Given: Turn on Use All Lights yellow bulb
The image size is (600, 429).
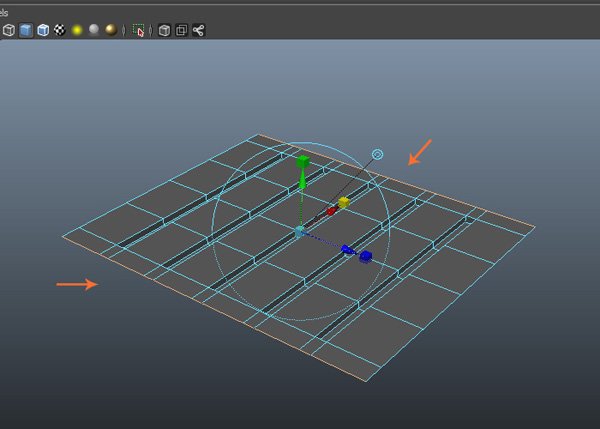Looking at the screenshot, I should click(x=77, y=30).
